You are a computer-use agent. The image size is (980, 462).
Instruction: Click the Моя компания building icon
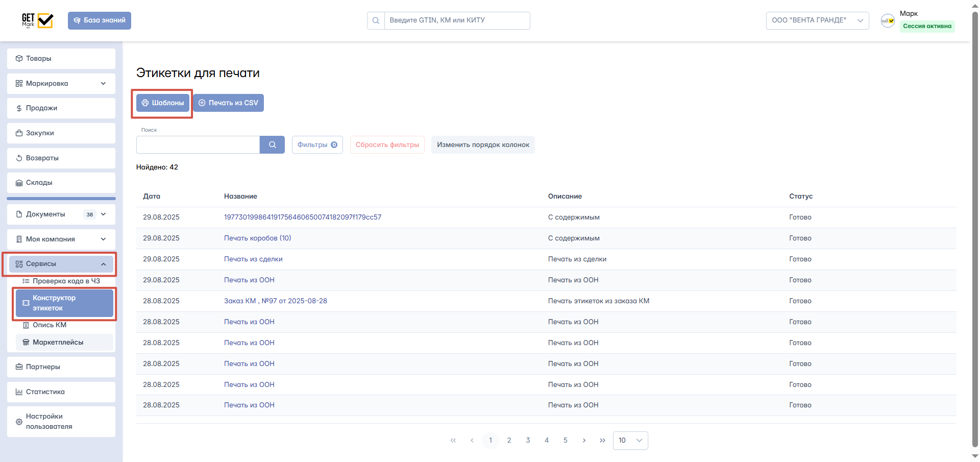[x=19, y=239]
